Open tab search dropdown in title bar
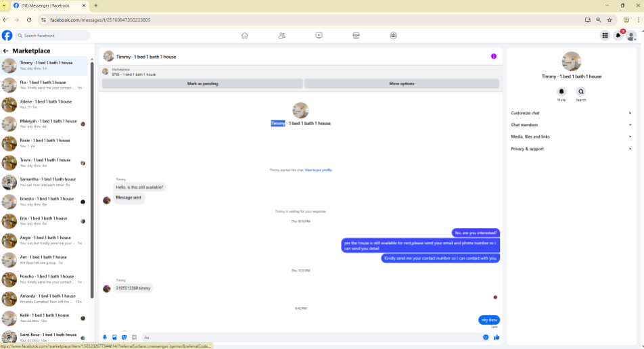Viewport: 644px width, 349px height. tap(4, 5)
